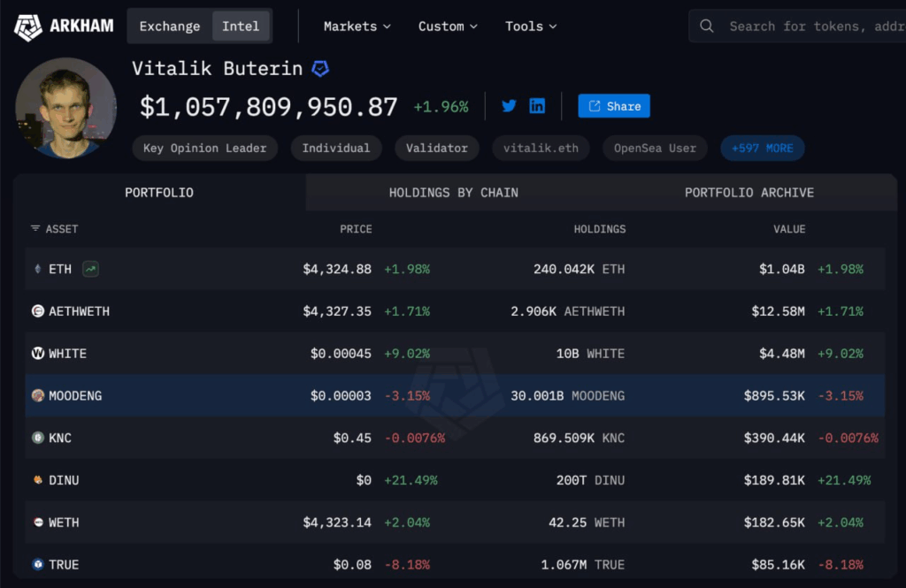Screen dimensions: 906x588
Task: Sort by the PRICE column header
Action: [356, 229]
